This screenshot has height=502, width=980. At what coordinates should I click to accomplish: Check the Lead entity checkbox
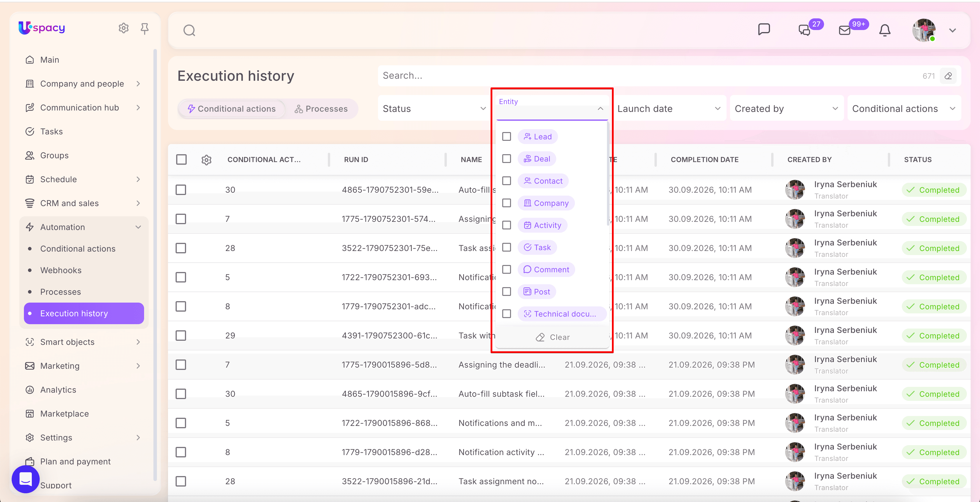(507, 136)
